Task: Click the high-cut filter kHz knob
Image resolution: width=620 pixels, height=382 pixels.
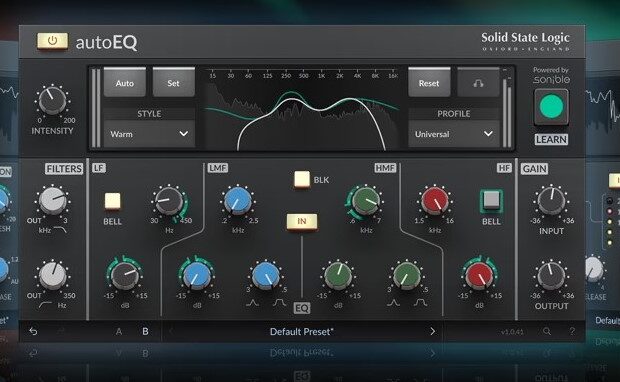Action: (x=53, y=201)
